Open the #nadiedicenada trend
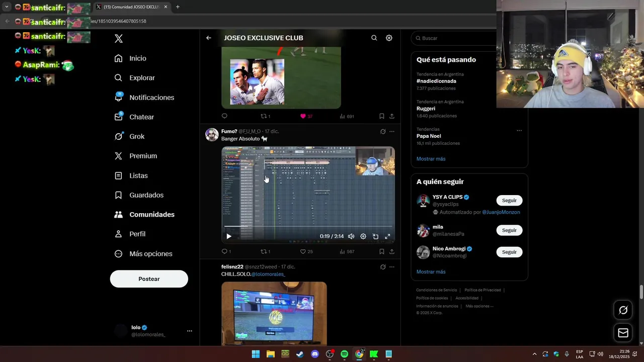Screen dimensions: 644x362 tap(436, 81)
